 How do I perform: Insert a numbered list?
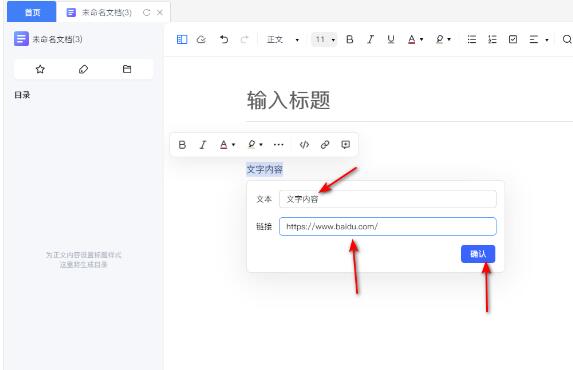coord(492,39)
